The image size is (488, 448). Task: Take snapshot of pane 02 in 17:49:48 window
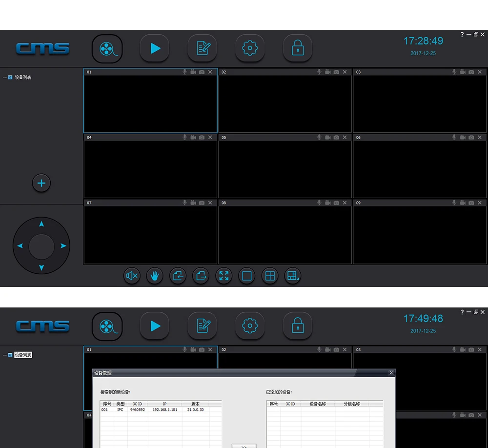pyautogui.click(x=336, y=349)
